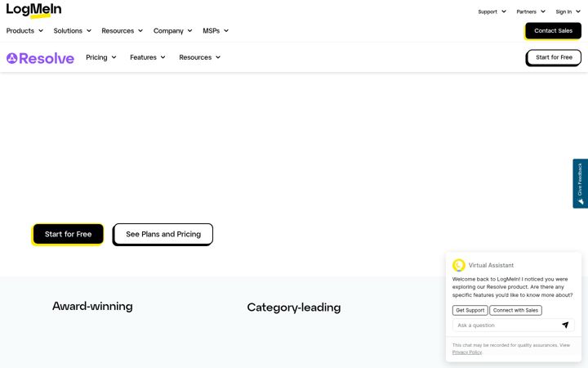The width and height of the screenshot is (588, 368).
Task: Click the Support text in top bar
Action: point(488,11)
